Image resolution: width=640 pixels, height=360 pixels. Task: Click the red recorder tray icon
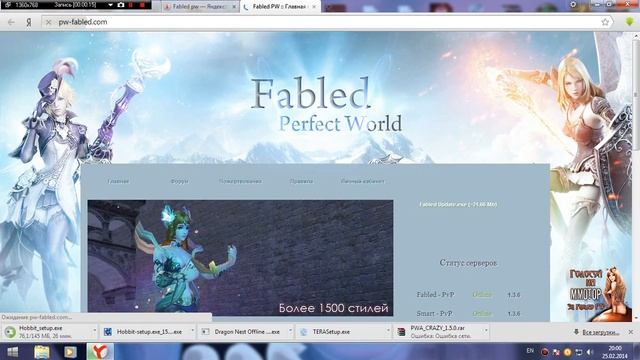click(x=544, y=352)
